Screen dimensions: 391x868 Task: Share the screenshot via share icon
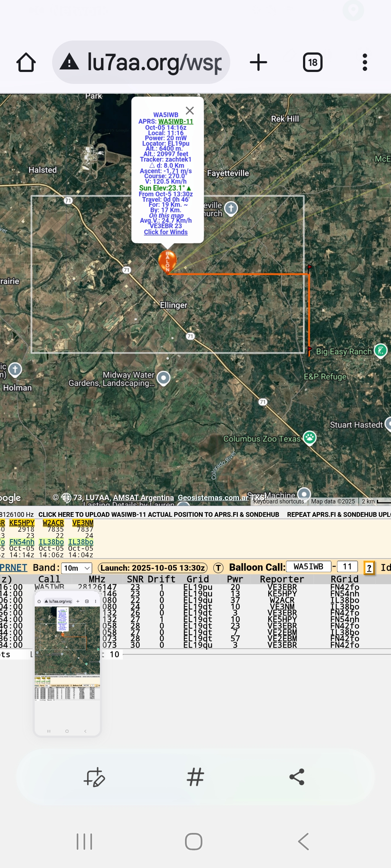[x=297, y=777]
